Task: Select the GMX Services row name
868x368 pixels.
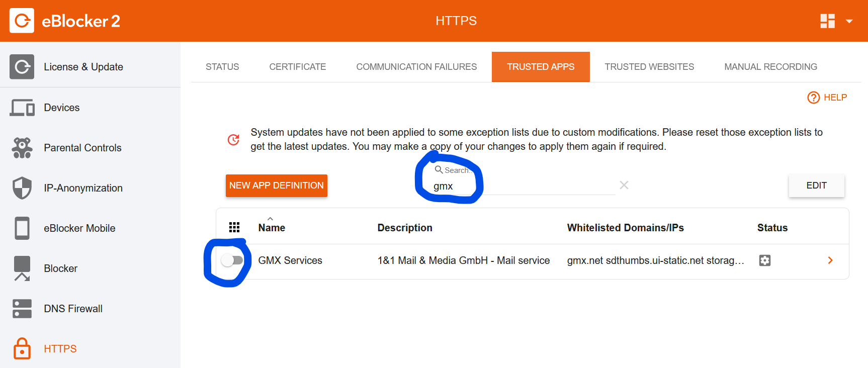Action: pyautogui.click(x=290, y=260)
